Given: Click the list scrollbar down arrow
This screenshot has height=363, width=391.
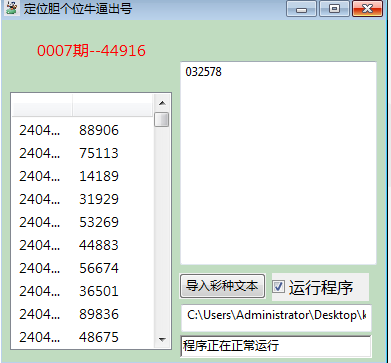Looking at the screenshot, I should pyautogui.click(x=162, y=339).
